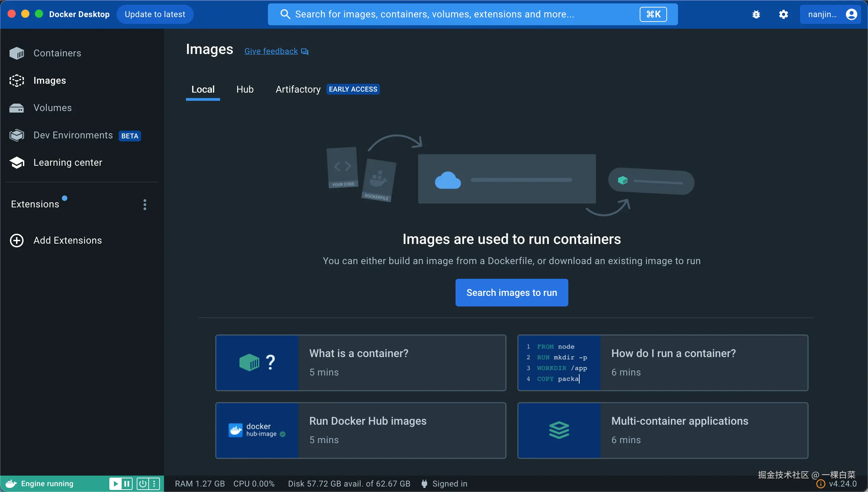The width and height of the screenshot is (868, 492).
Task: Open Dev Environments from the sidebar
Action: click(73, 135)
